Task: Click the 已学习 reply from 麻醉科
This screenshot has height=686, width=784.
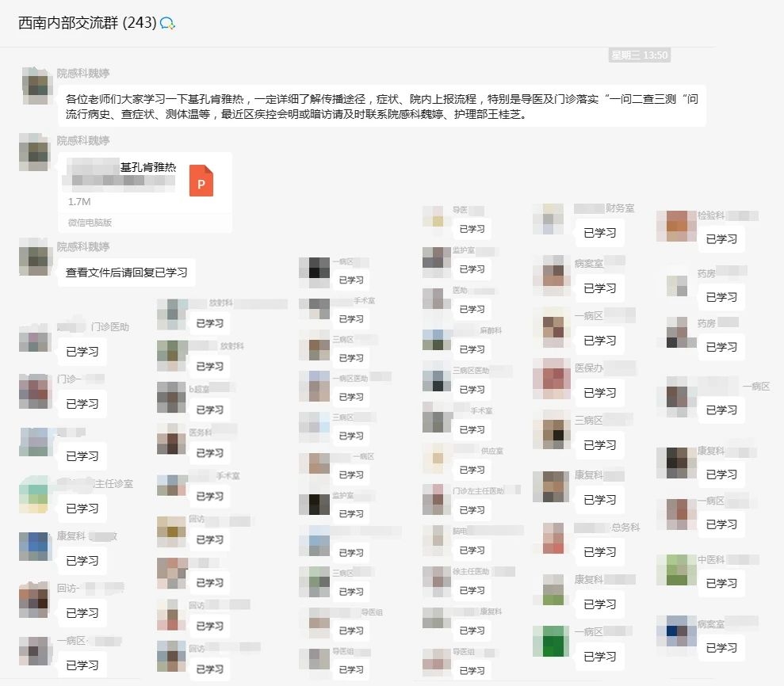Action: [x=472, y=349]
